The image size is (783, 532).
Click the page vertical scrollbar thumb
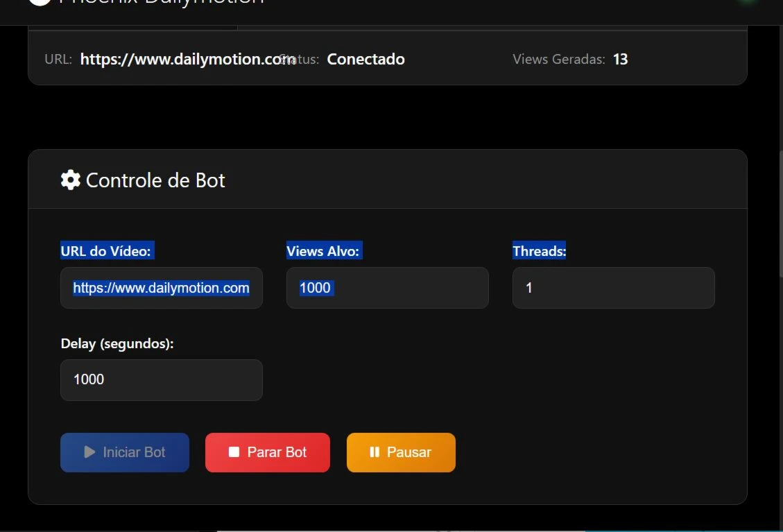780,214
